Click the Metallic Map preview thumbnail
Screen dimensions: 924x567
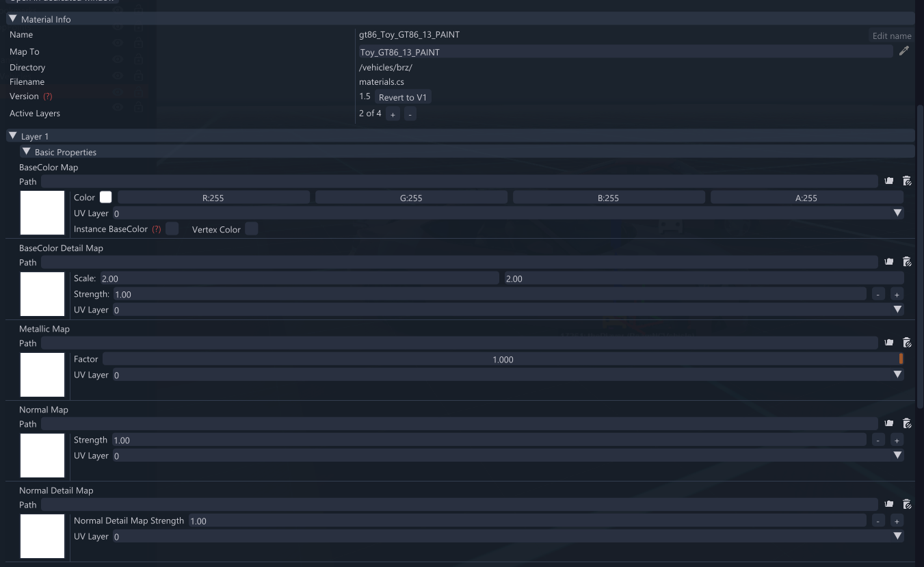pyautogui.click(x=42, y=374)
